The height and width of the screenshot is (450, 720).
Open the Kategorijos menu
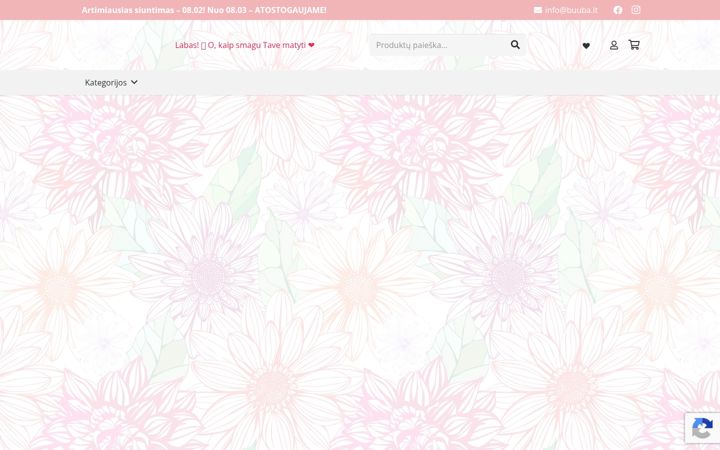111,83
